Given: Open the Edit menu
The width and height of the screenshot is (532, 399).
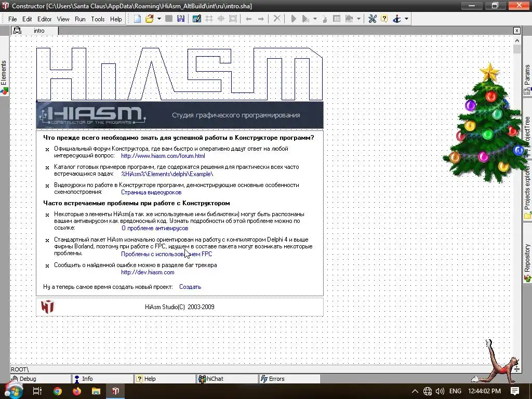Looking at the screenshot, I should point(27,19).
